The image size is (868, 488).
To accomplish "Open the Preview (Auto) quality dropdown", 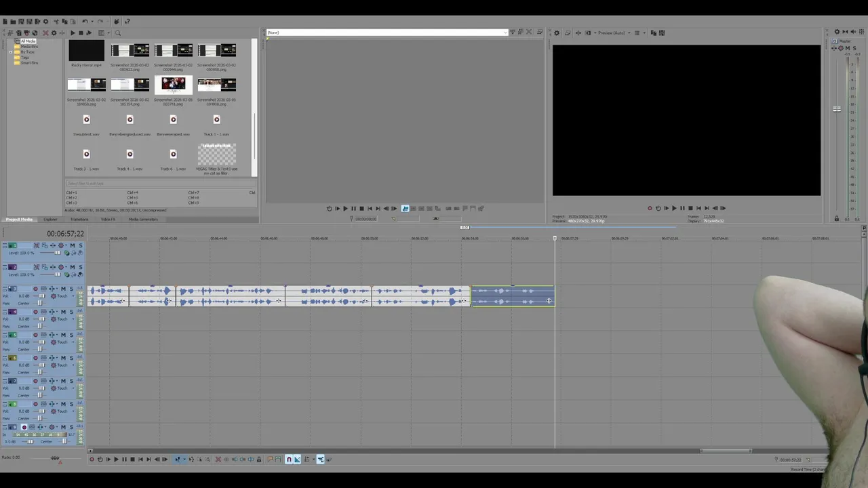I will tap(629, 33).
